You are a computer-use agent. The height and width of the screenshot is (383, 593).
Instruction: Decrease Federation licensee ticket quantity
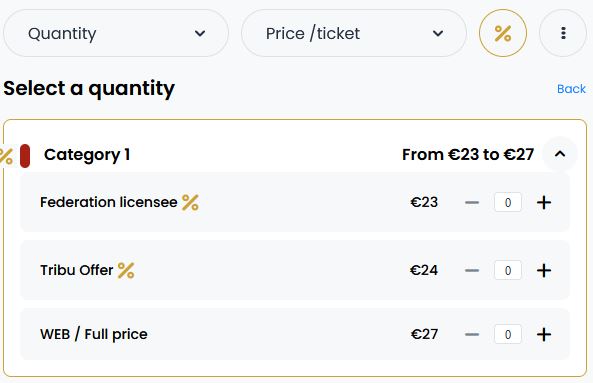pos(472,203)
